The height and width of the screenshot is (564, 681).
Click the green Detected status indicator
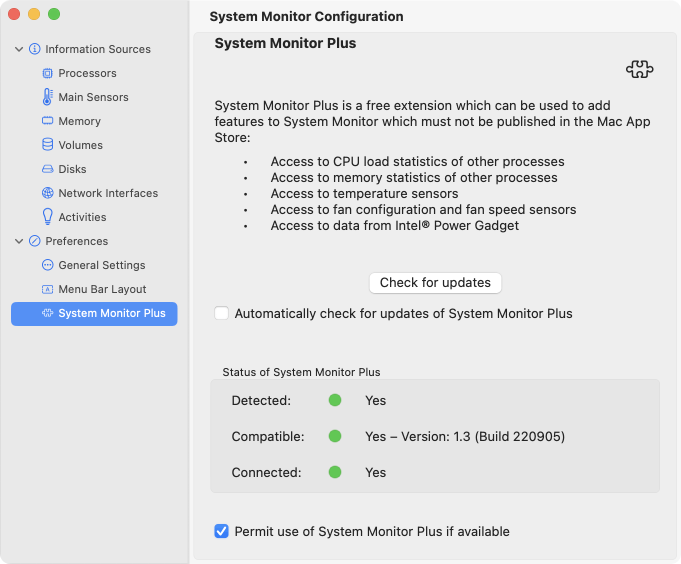point(335,400)
